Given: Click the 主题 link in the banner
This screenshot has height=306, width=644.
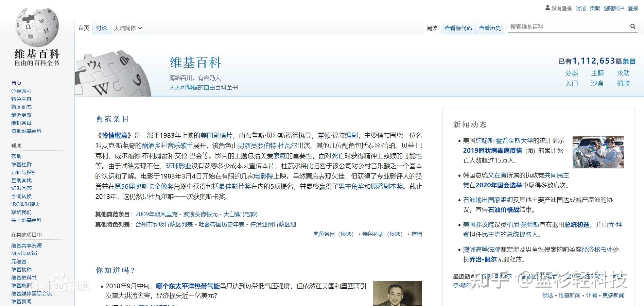Looking at the screenshot, I should pyautogui.click(x=597, y=73).
